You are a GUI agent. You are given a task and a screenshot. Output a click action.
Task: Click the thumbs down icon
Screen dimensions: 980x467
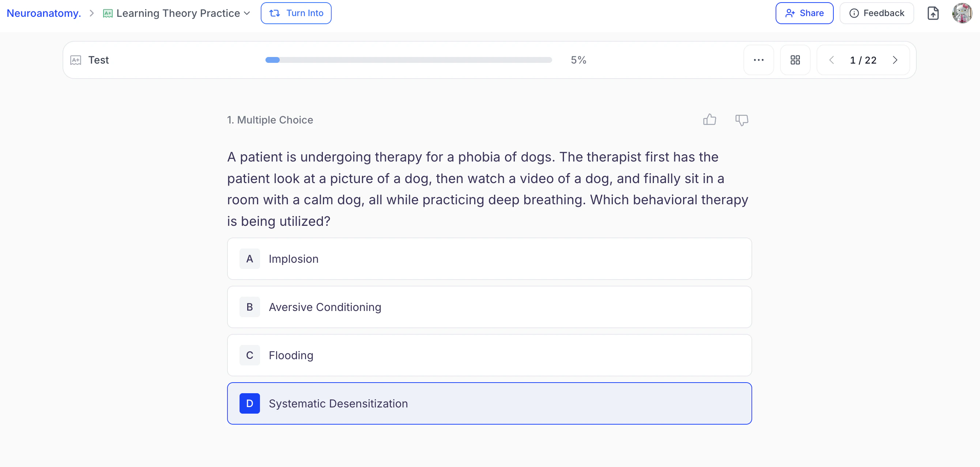click(742, 120)
